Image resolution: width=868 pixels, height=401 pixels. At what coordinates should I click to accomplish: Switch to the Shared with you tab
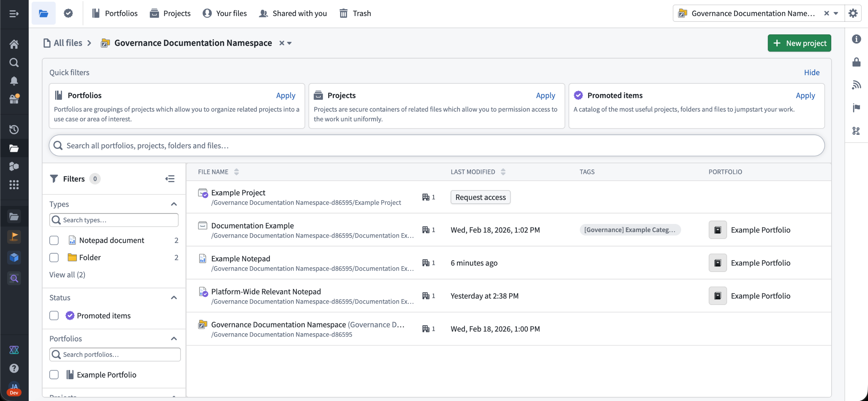click(292, 13)
